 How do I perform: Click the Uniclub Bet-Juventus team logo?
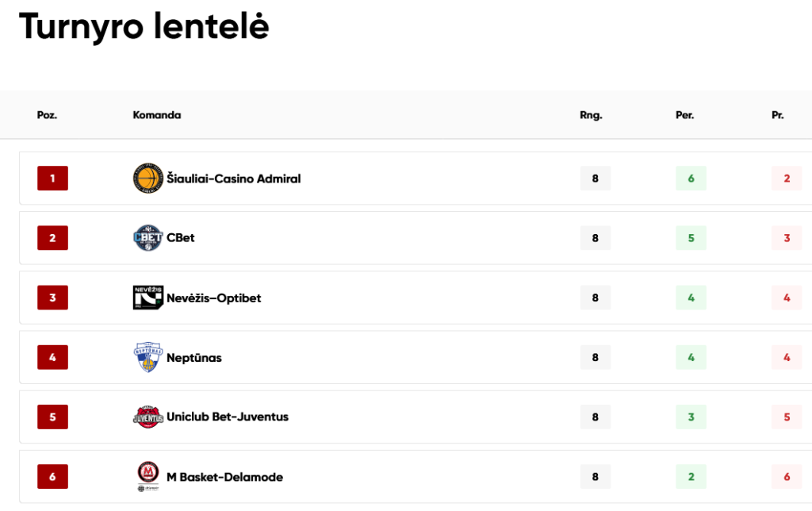click(x=148, y=417)
